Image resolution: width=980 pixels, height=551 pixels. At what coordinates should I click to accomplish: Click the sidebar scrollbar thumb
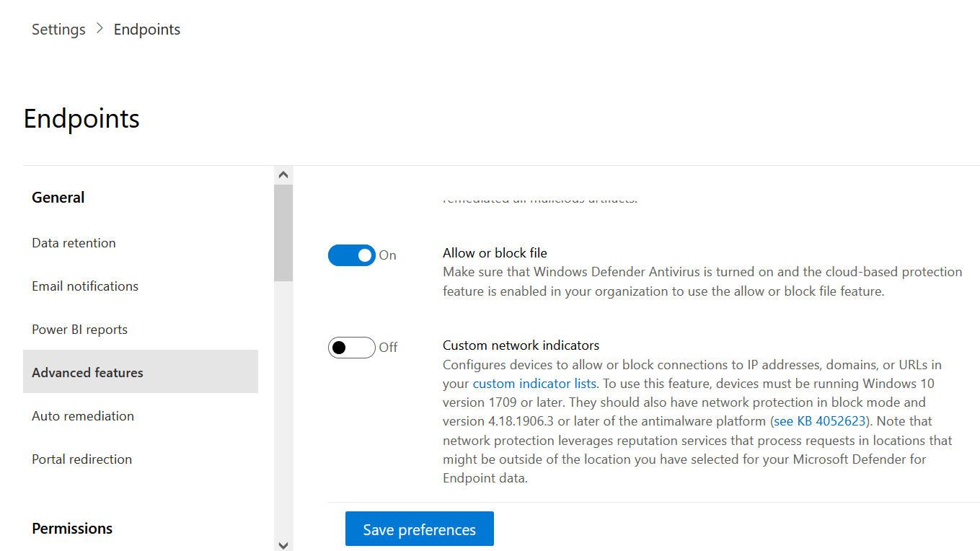coord(283,232)
